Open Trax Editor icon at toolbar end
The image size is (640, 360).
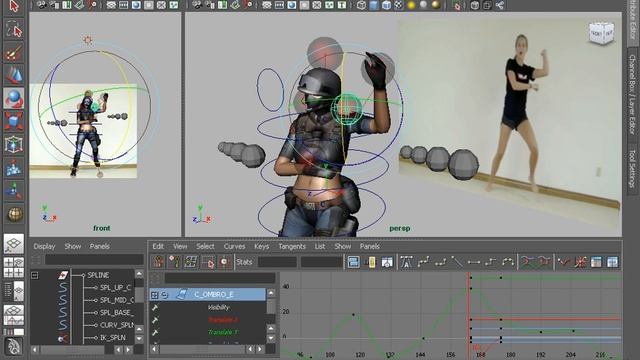[x=613, y=262]
